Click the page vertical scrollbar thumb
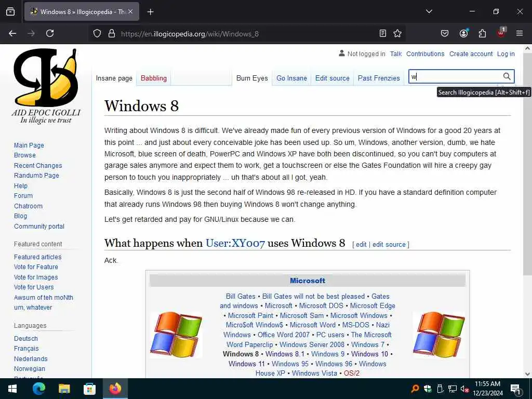The height and width of the screenshot is (399, 532). (x=527, y=165)
